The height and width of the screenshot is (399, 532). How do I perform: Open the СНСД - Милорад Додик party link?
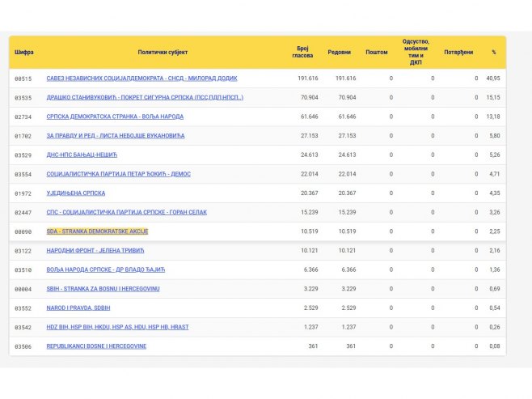tap(141, 79)
